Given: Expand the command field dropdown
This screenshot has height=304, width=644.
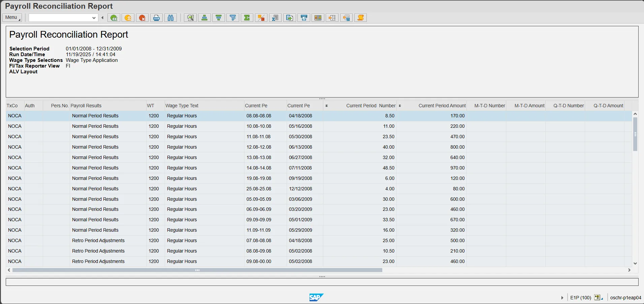Looking at the screenshot, I should pos(94,18).
